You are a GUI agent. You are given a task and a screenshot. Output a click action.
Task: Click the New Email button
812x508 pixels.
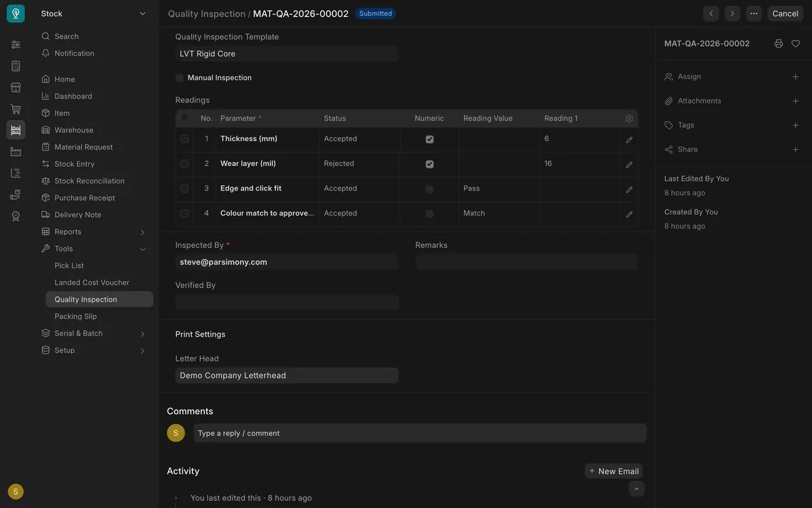(x=613, y=471)
